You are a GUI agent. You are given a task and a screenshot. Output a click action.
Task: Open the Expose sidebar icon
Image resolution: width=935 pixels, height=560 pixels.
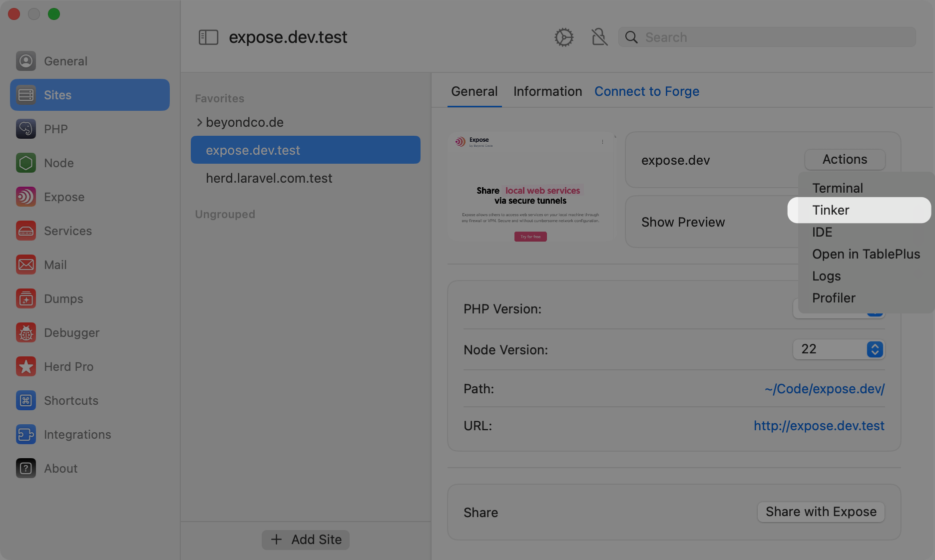point(26,197)
